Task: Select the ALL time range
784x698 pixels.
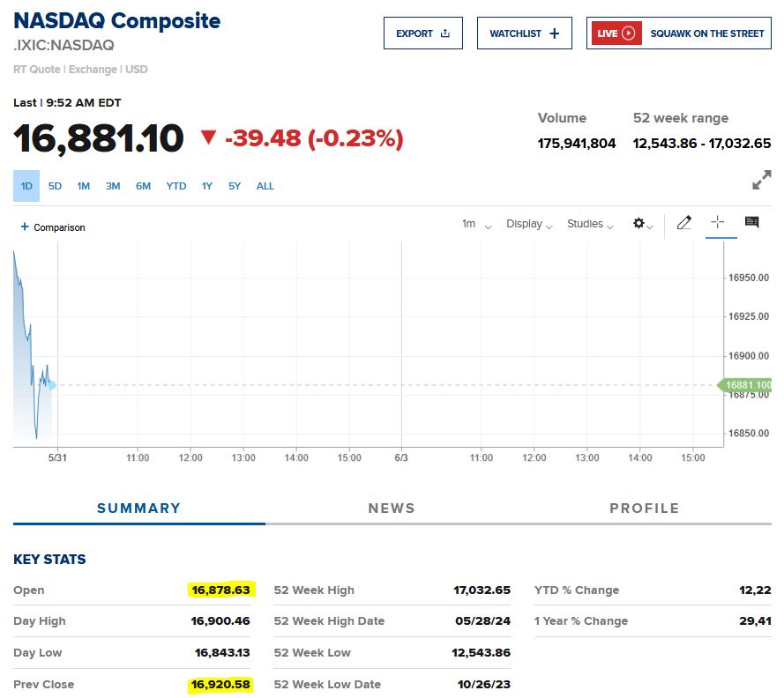Action: point(265,186)
